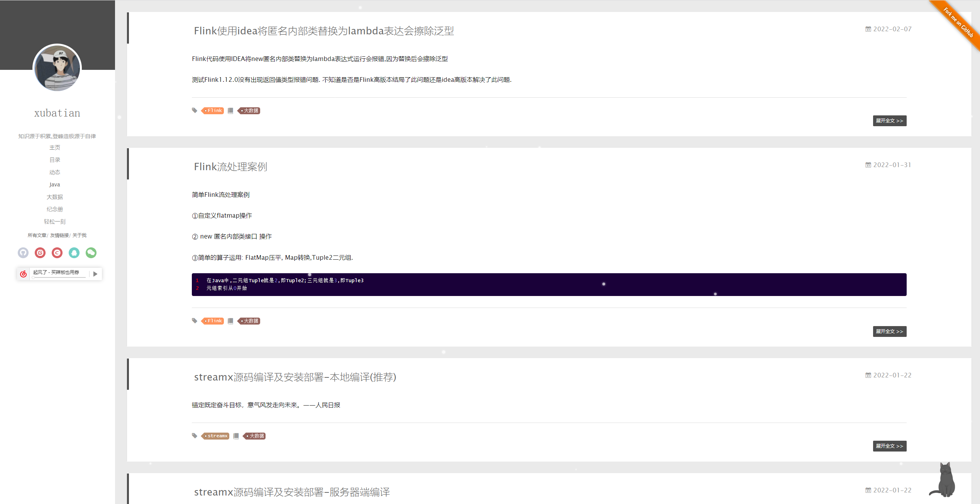980x504 pixels.
Task: Open the GitHub social icon
Action: 23,253
